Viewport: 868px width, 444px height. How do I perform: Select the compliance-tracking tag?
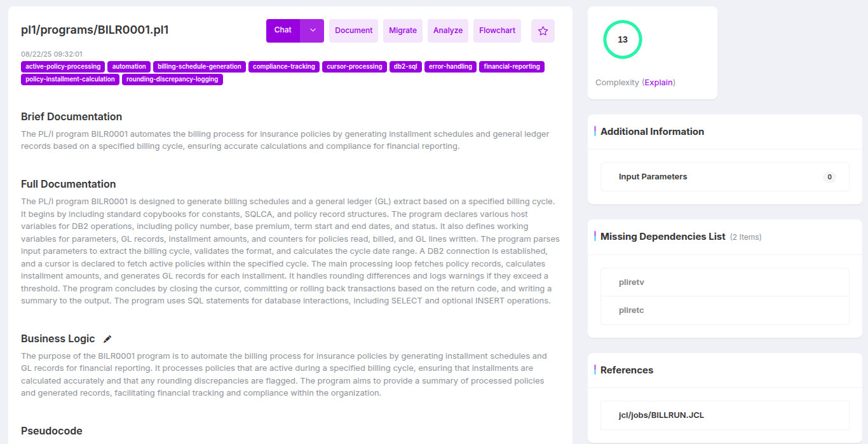(x=284, y=67)
